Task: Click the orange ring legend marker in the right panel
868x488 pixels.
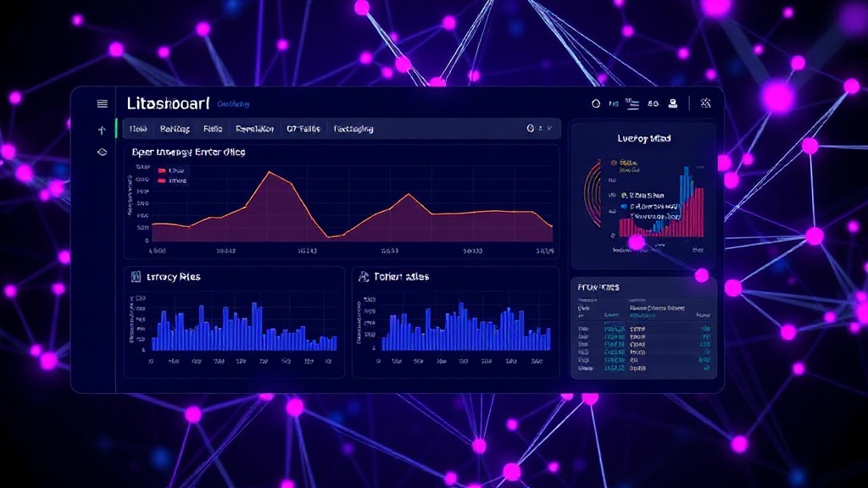Action: point(614,163)
